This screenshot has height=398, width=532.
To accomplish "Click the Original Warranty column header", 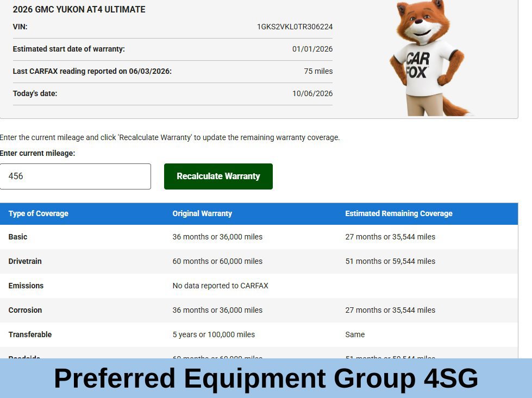I will pyautogui.click(x=202, y=213).
